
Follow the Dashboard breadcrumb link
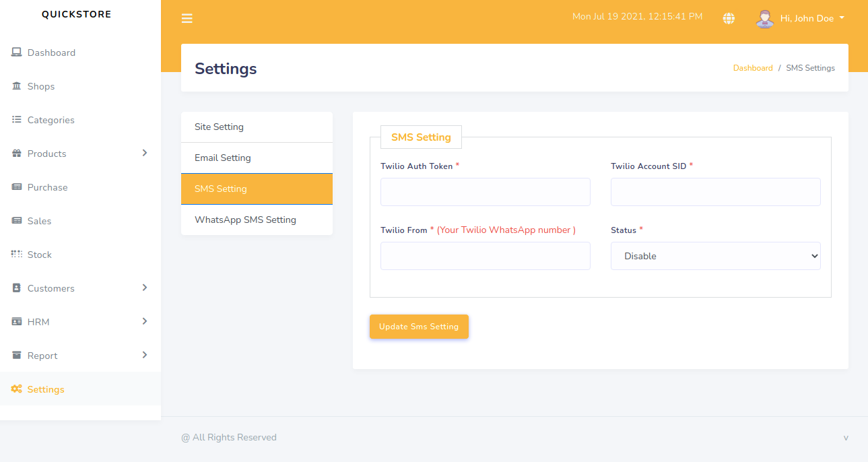pyautogui.click(x=753, y=68)
